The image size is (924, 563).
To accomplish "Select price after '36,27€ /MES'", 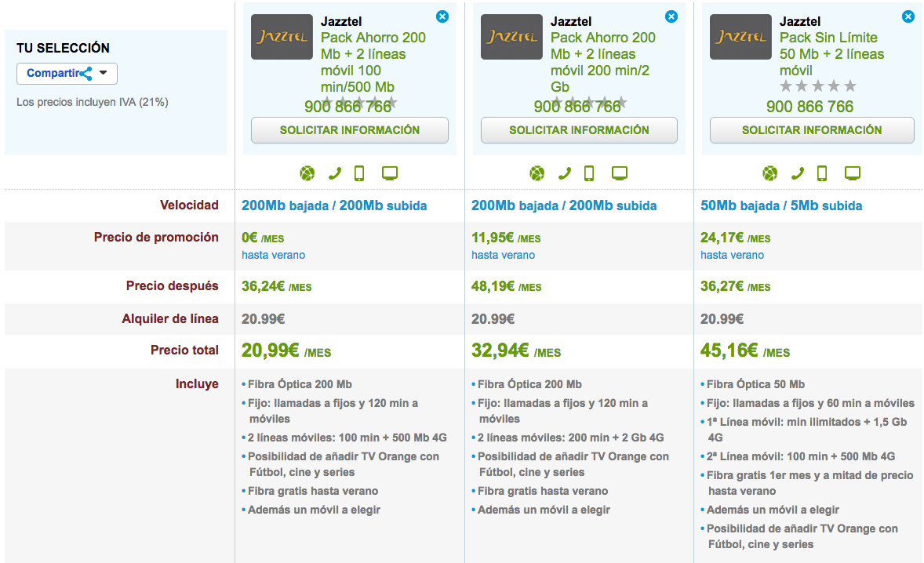I will [x=736, y=287].
